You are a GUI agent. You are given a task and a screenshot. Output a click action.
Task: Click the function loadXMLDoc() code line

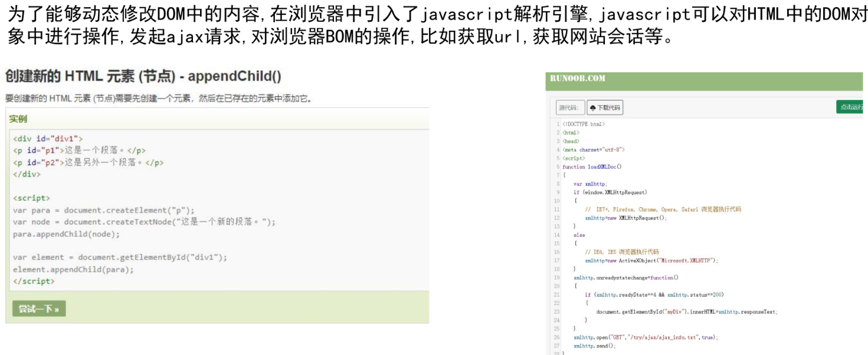(x=591, y=167)
